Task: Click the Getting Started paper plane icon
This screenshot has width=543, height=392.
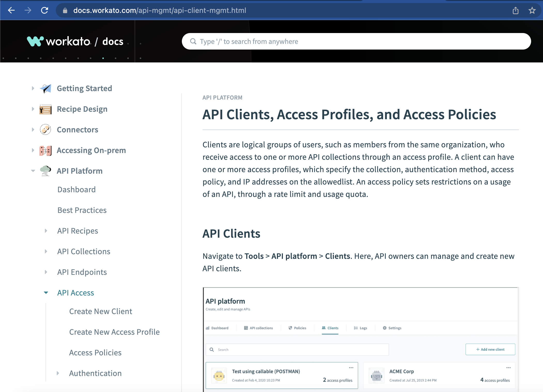Action: (45, 89)
